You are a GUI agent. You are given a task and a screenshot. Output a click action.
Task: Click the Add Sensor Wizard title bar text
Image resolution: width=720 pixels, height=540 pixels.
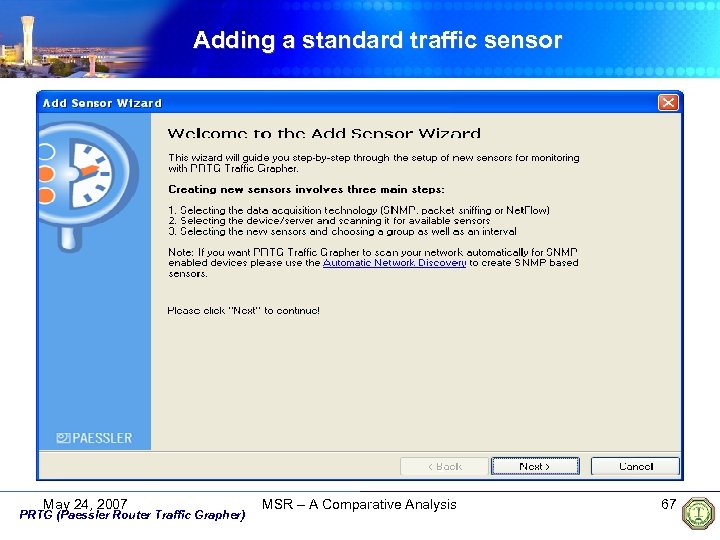click(102, 103)
